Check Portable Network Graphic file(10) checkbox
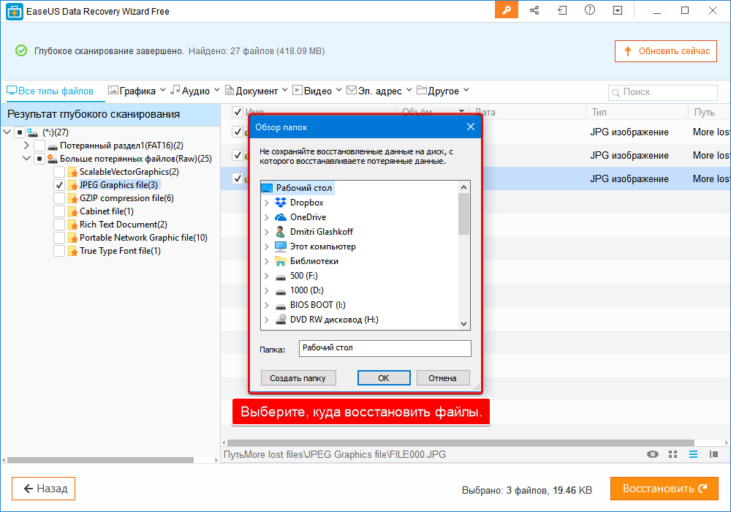 (59, 238)
